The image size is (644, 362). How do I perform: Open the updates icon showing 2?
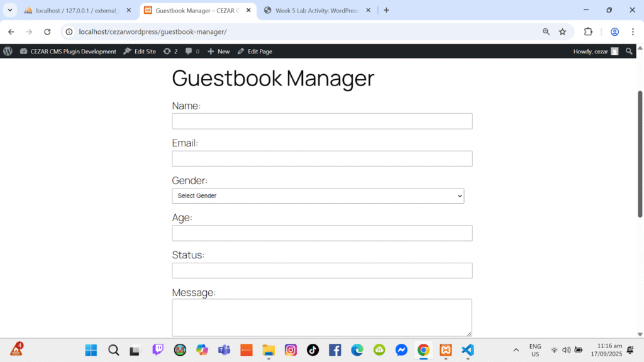point(170,52)
